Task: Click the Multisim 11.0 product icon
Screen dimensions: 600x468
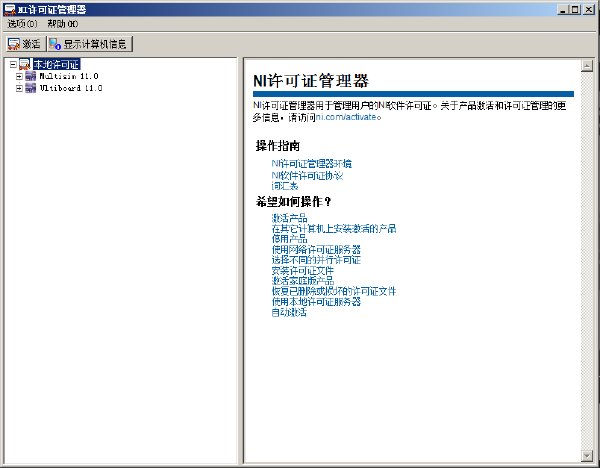Action: coord(31,76)
